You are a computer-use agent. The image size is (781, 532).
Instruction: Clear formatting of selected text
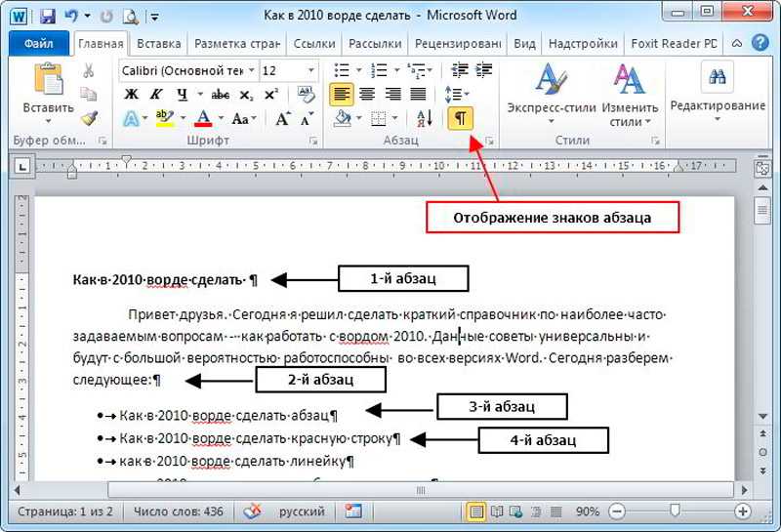point(305,94)
